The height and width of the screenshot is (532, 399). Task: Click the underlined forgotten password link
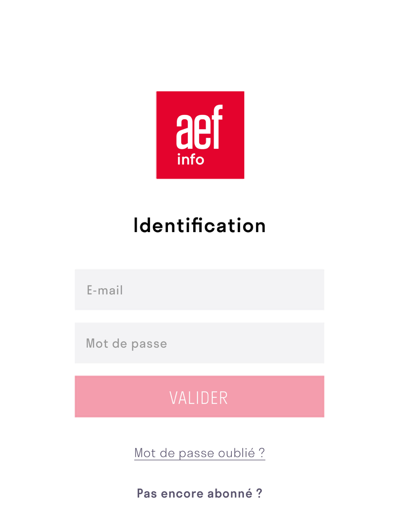coord(199,453)
